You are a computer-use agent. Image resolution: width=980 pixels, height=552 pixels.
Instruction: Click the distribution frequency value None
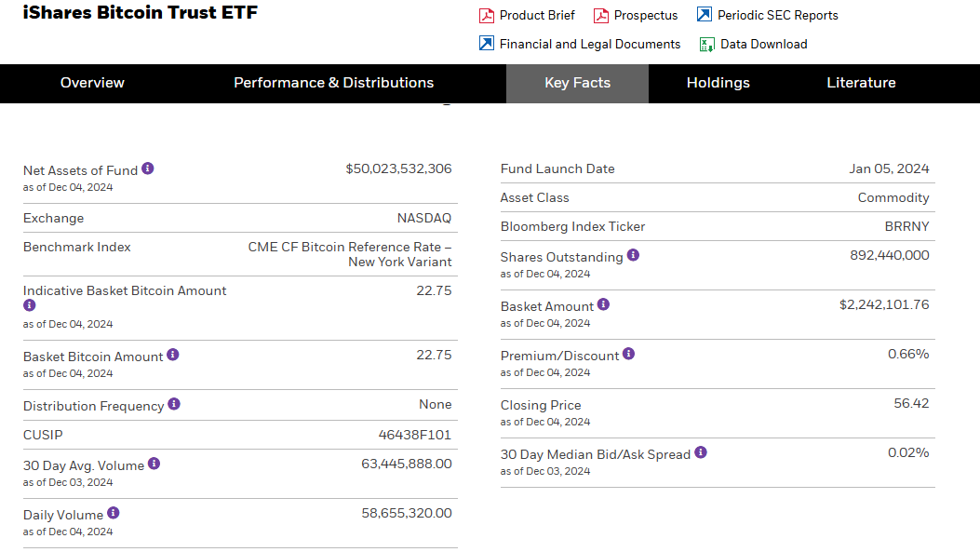click(435, 405)
